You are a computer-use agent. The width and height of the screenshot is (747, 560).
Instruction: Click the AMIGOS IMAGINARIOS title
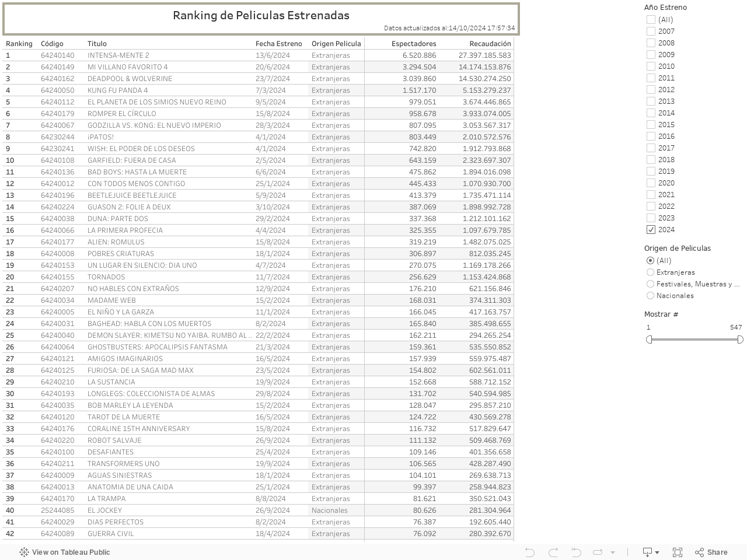(125, 359)
